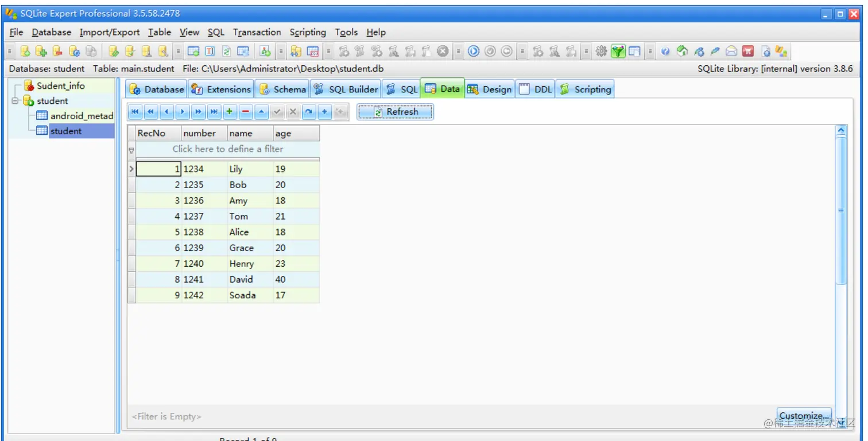Select the cell containing Soada
This screenshot has width=868, height=441.
250,295
